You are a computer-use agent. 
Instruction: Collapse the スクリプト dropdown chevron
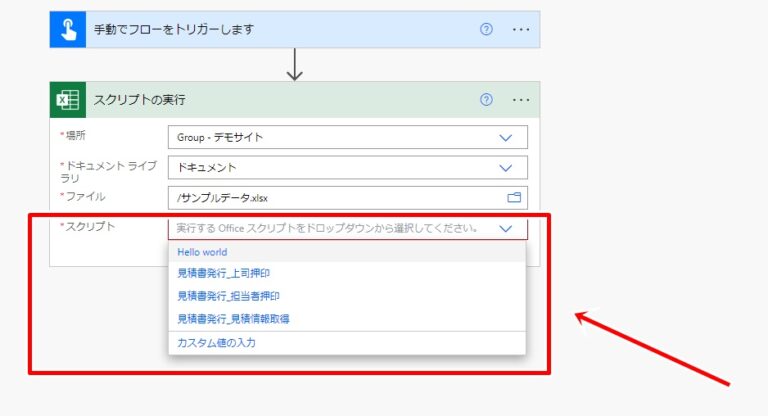pos(505,229)
